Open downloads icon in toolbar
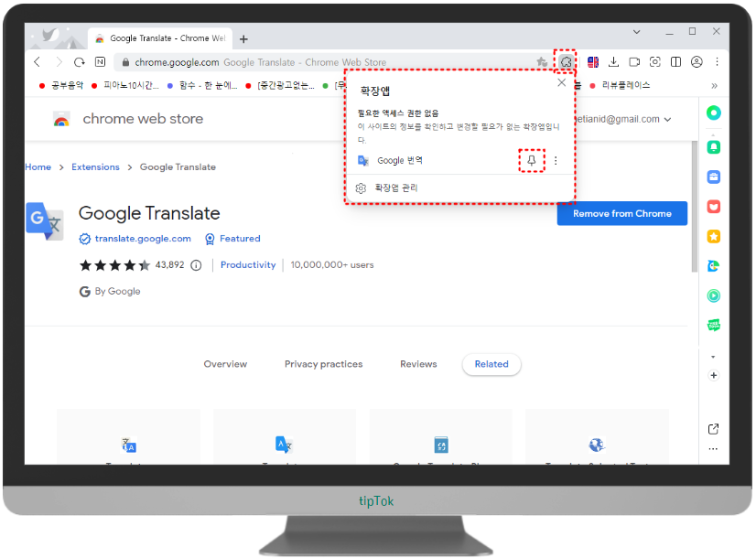This screenshot has width=756, height=558. pyautogui.click(x=613, y=61)
